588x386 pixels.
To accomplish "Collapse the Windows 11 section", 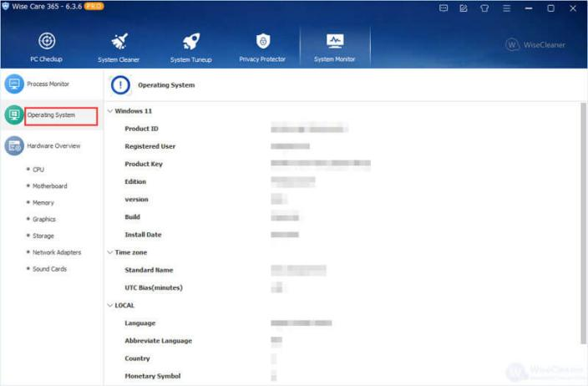I will (x=110, y=111).
